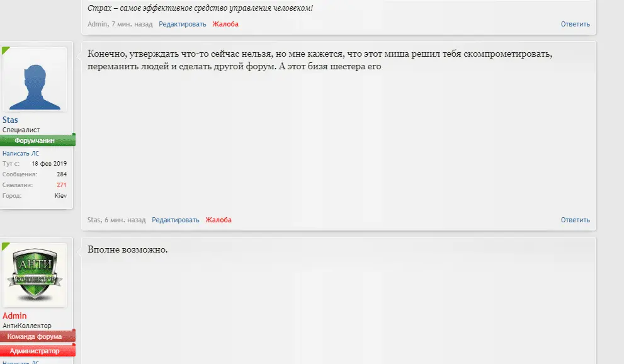This screenshot has width=624, height=364.
Task: Open Stas's 284 messages count
Action: tap(62, 174)
